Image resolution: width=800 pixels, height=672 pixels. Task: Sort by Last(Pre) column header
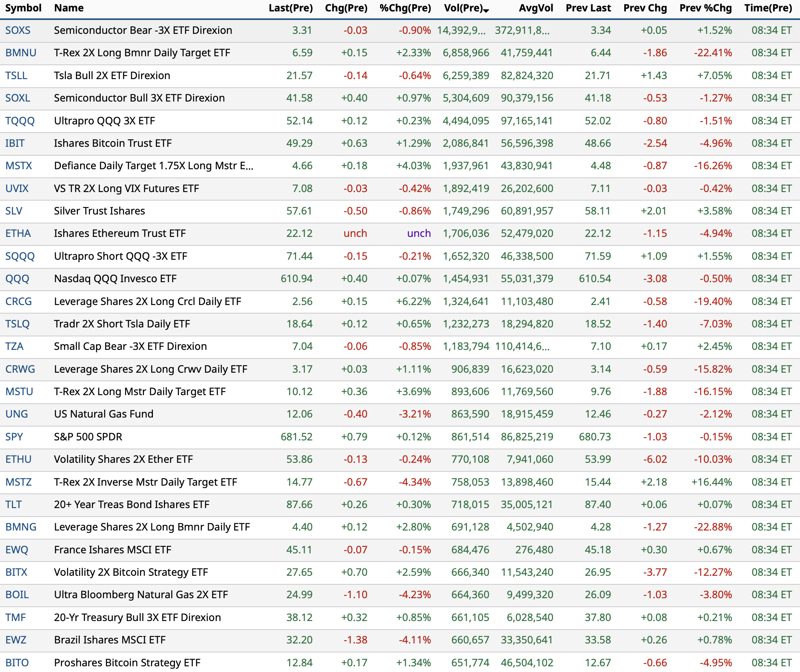290,8
